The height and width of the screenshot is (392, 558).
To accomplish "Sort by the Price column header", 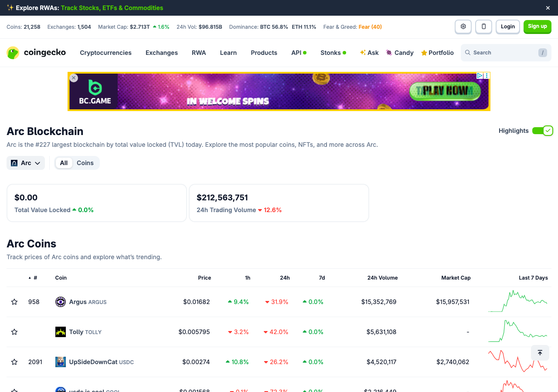I will pyautogui.click(x=204, y=278).
